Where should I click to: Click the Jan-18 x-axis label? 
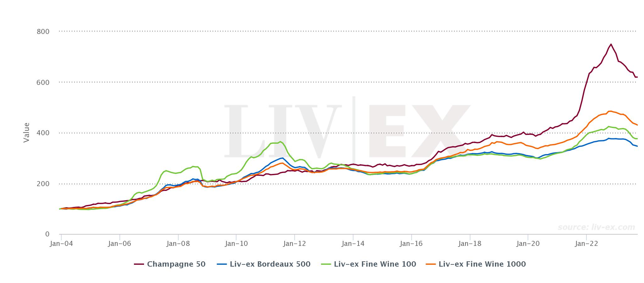[x=470, y=244]
